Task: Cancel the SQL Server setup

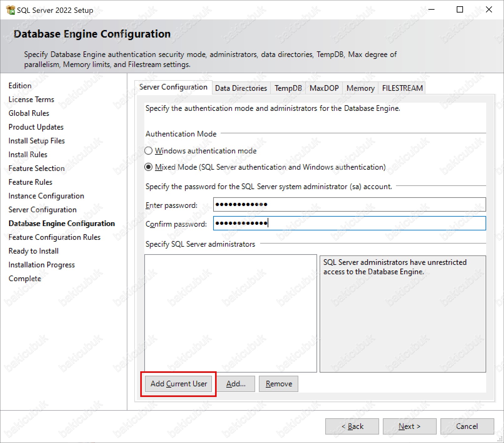Action: point(467,426)
